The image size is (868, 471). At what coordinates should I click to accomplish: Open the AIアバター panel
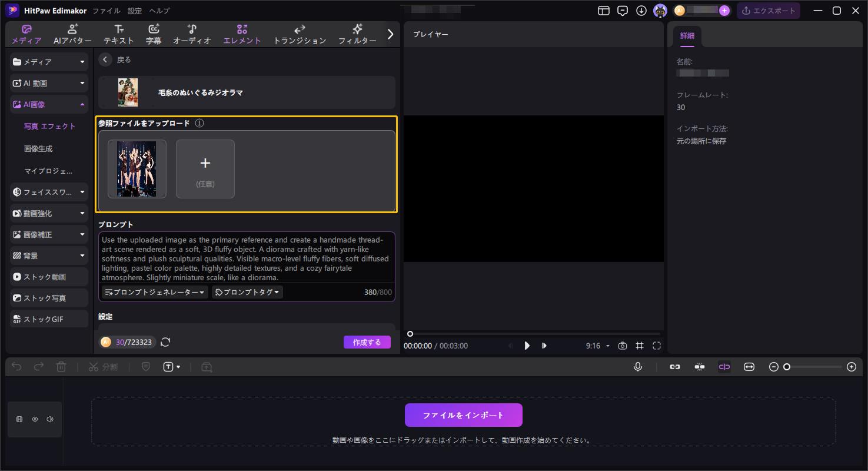72,34
